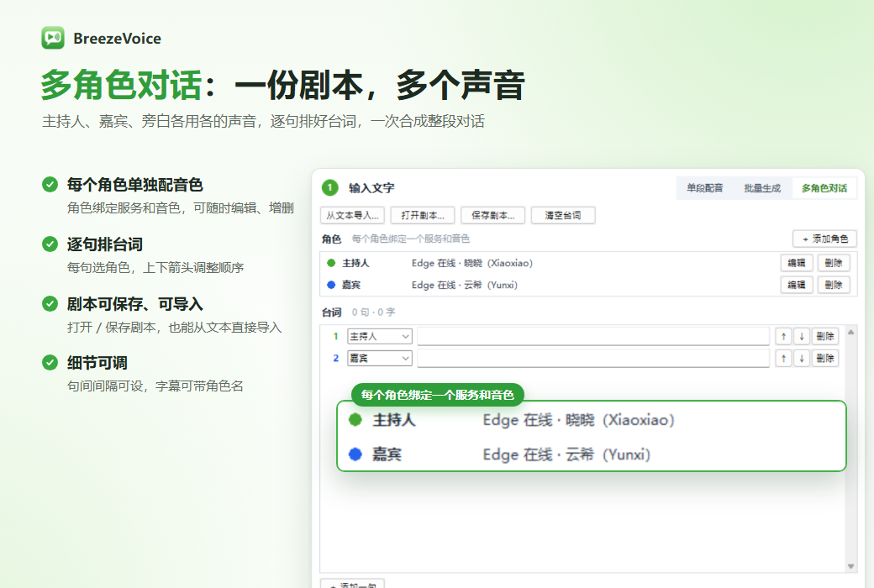Edit the 主持人 role
The height and width of the screenshot is (588, 874).
click(797, 263)
